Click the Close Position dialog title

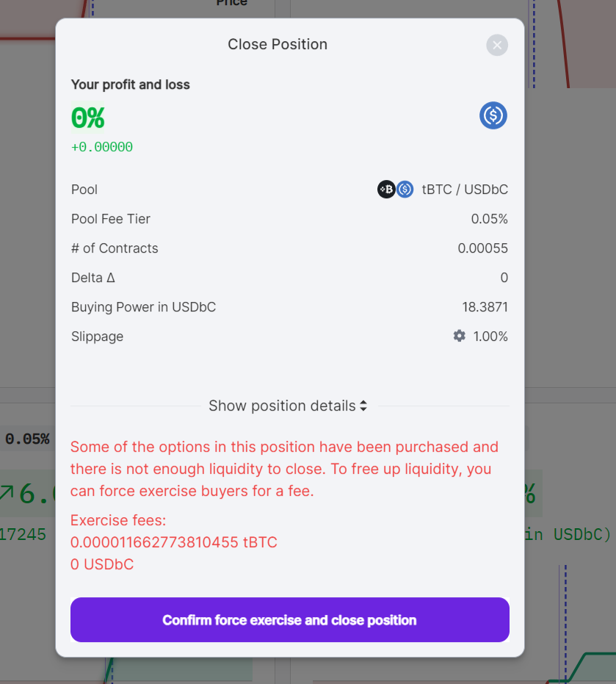pos(278,45)
